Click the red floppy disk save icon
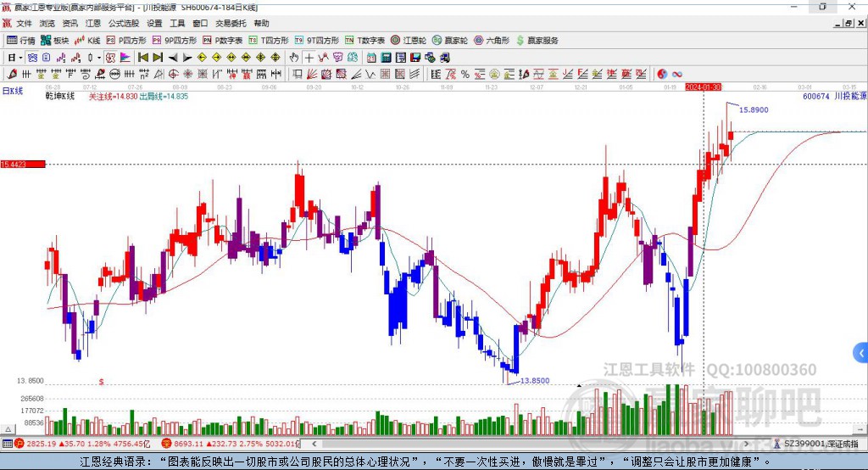 point(415,57)
